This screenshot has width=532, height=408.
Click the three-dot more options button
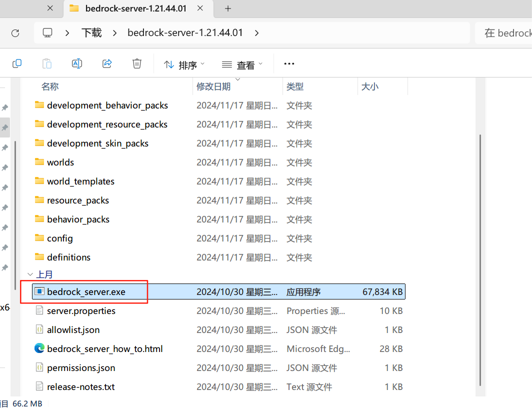click(x=289, y=63)
